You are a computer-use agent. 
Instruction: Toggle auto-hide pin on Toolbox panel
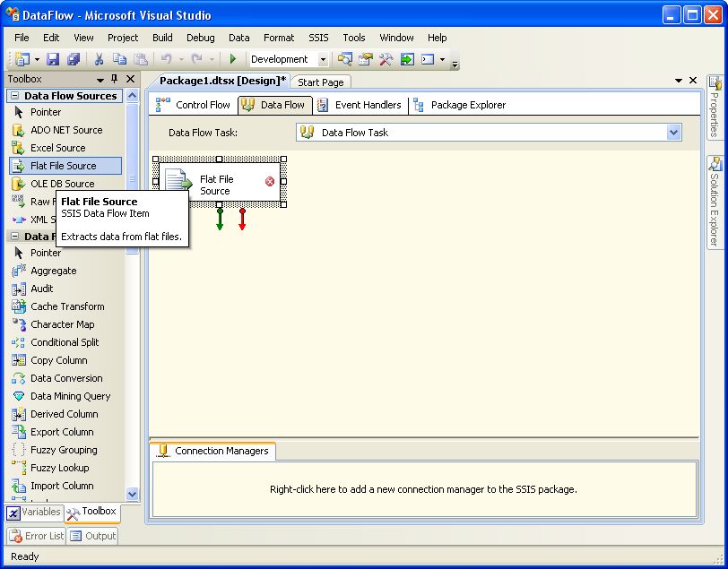point(116,79)
